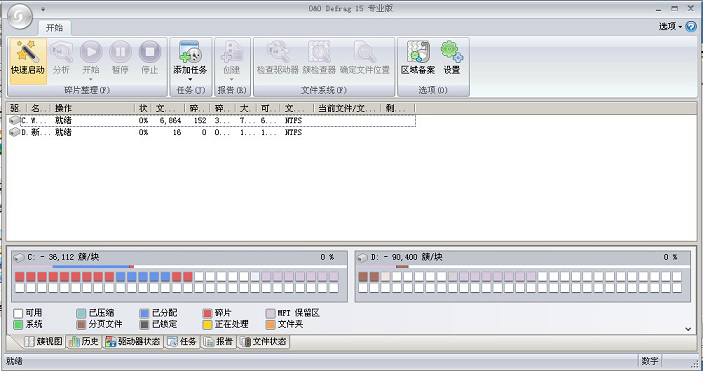Viewport: 703px width, 371px height.
Task: Click the 可用 white legend swatch
Action: 18,313
